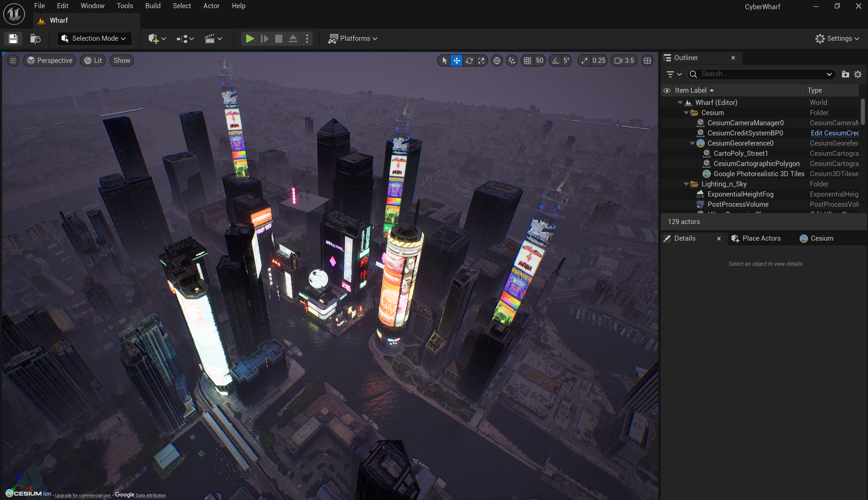This screenshot has width=868, height=500.
Task: Toggle grid snapping in the viewport
Action: point(527,61)
